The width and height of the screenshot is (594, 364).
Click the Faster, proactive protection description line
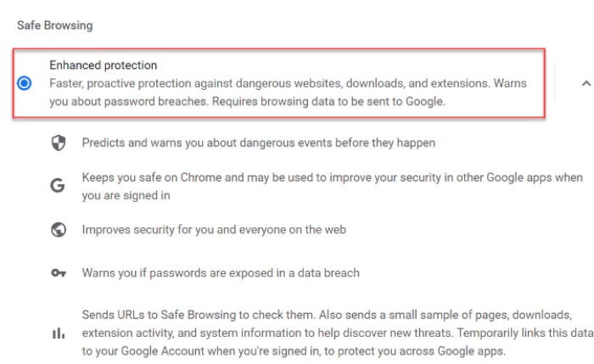point(288,83)
